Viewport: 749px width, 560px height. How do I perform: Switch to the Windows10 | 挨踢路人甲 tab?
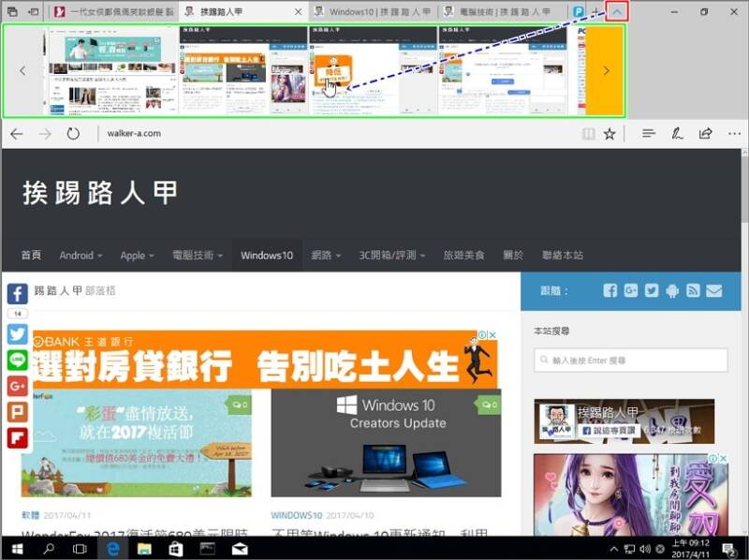(x=374, y=12)
